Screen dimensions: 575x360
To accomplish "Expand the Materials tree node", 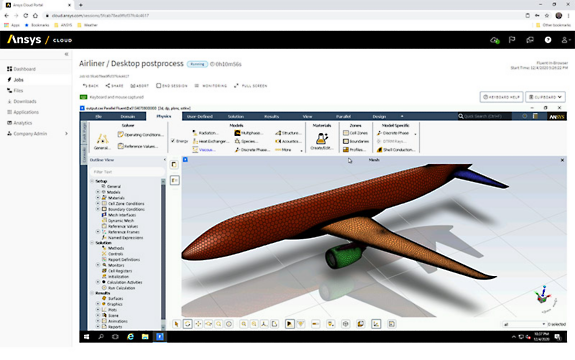I will pos(98,198).
